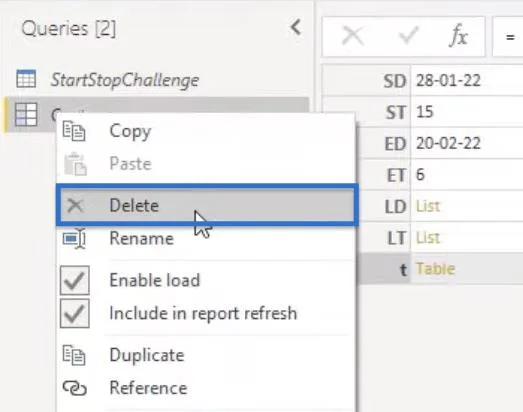The width and height of the screenshot is (523, 412).
Task: Select Duplicate in the context menu
Action: (x=147, y=355)
